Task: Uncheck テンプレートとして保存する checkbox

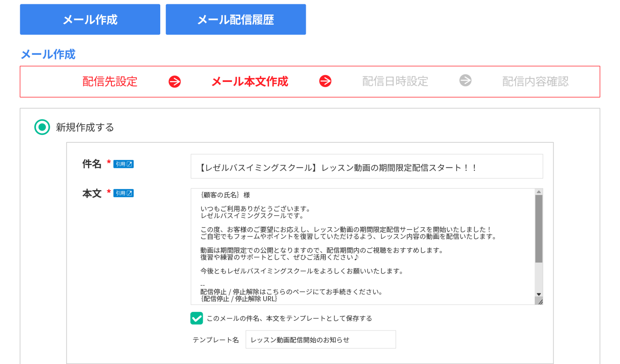Action: point(197,318)
